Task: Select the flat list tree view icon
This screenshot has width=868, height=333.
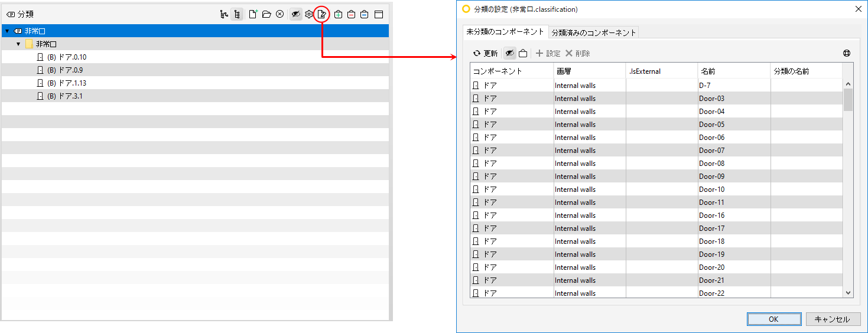Action: (236, 14)
